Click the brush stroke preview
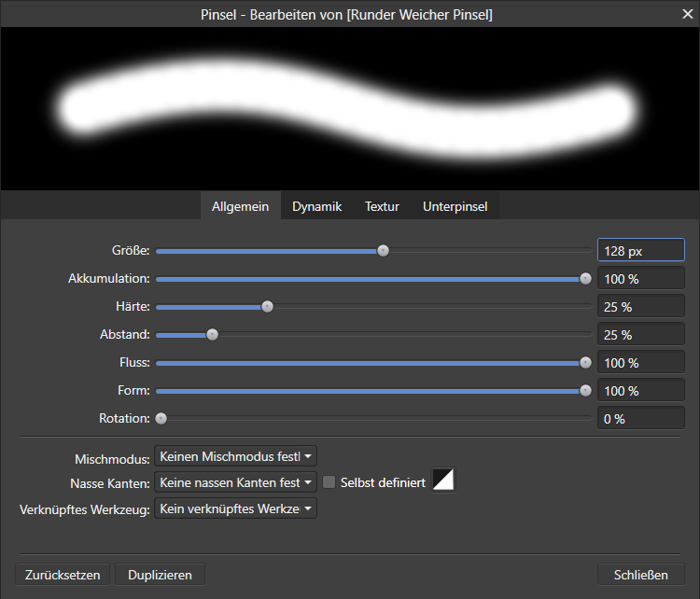 (x=350, y=109)
